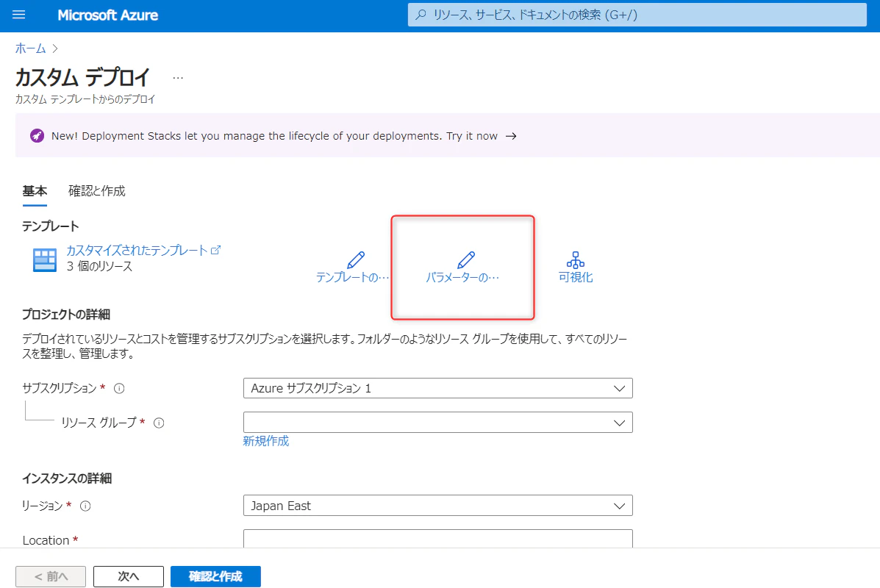Click 新規作成 link

(x=266, y=441)
